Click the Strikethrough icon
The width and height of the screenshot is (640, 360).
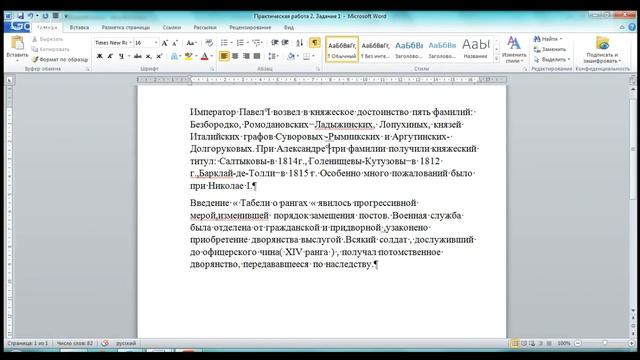138,56
